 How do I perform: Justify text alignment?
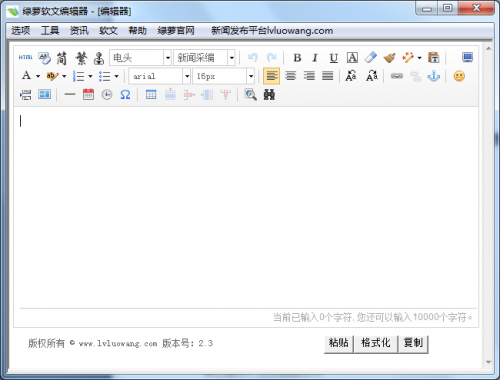[328, 76]
